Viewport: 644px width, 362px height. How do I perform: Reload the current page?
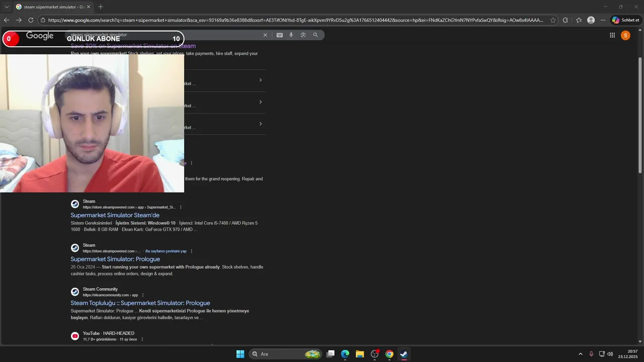pos(31,20)
